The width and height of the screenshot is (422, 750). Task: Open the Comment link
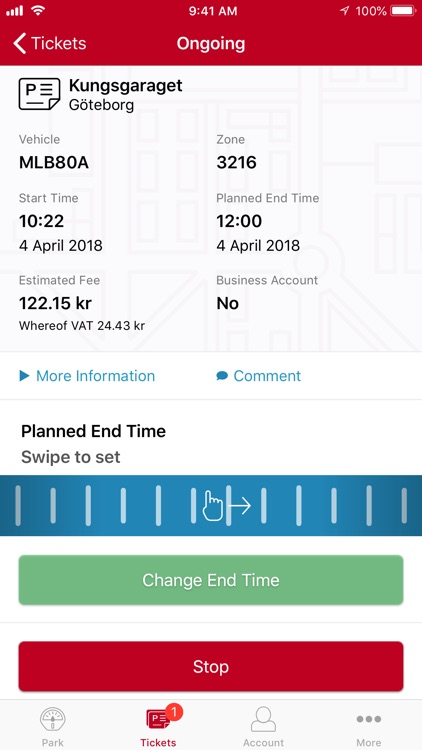tap(267, 376)
